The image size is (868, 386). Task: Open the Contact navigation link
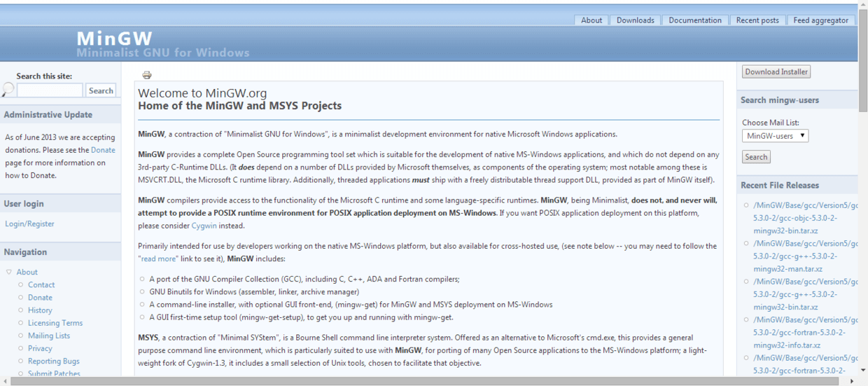pos(41,284)
